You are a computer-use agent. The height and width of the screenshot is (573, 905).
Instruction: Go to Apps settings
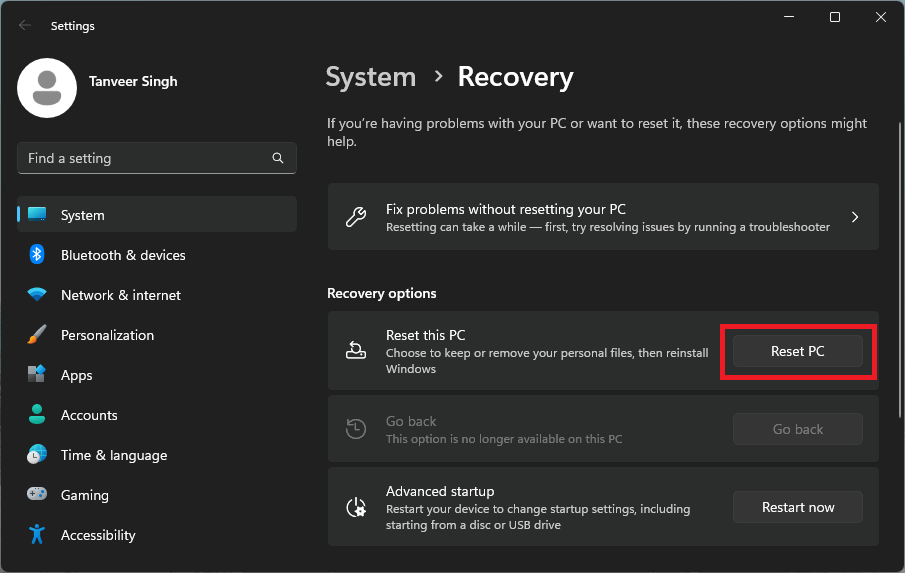coord(157,374)
